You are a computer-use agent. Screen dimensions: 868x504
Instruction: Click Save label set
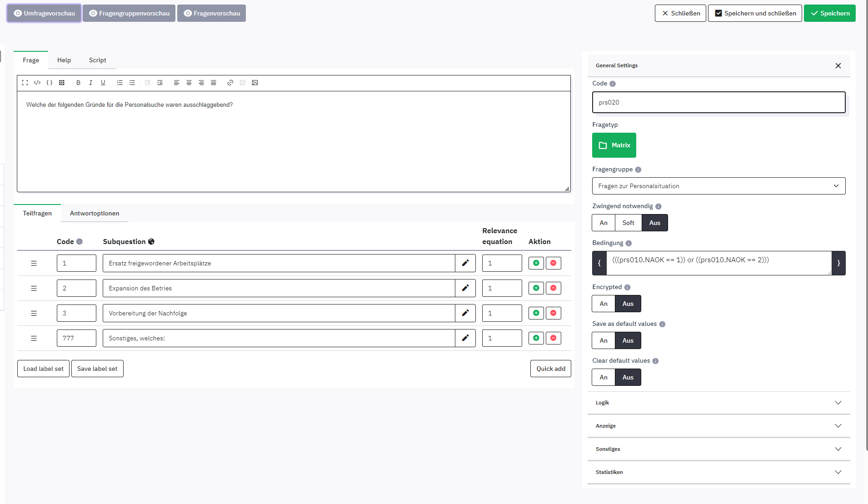tap(97, 369)
